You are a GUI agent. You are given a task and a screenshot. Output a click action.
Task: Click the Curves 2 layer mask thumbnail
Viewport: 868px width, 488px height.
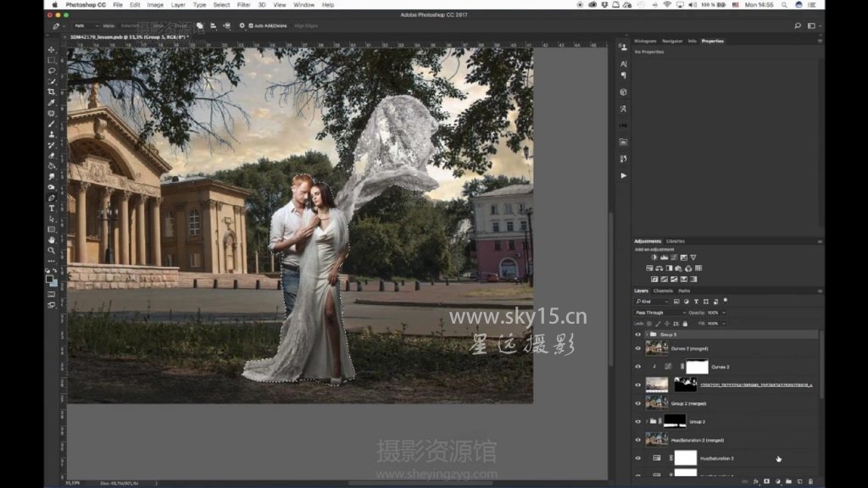pyautogui.click(x=697, y=367)
